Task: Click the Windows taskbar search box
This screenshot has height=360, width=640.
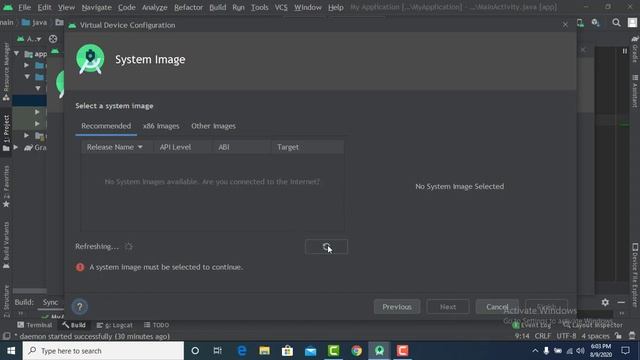Action: point(103,351)
